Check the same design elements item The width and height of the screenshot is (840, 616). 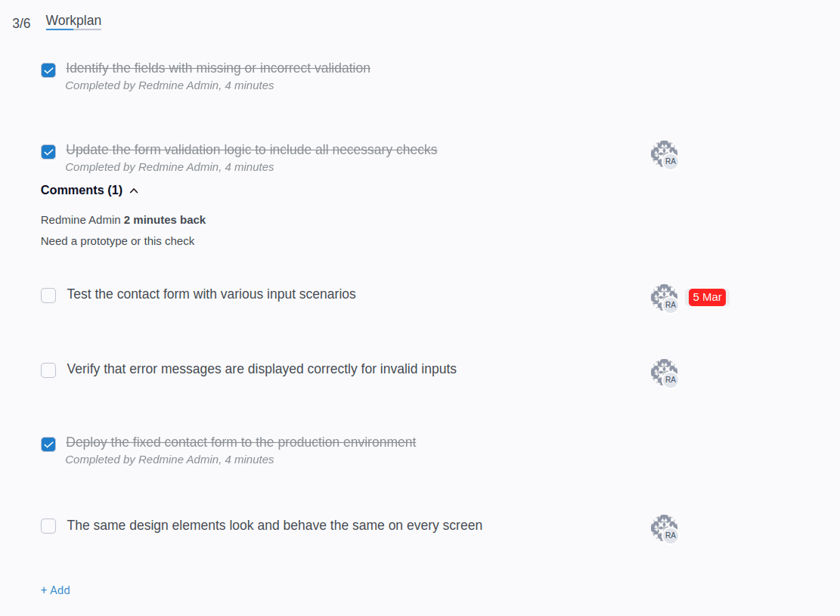(x=48, y=526)
